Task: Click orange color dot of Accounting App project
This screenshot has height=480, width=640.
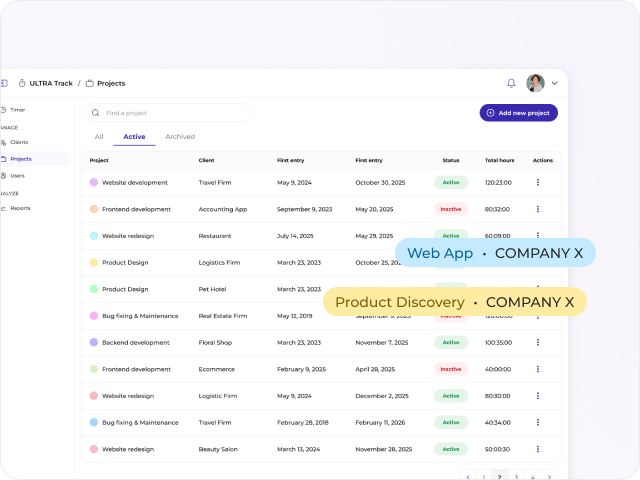Action: coord(93,209)
